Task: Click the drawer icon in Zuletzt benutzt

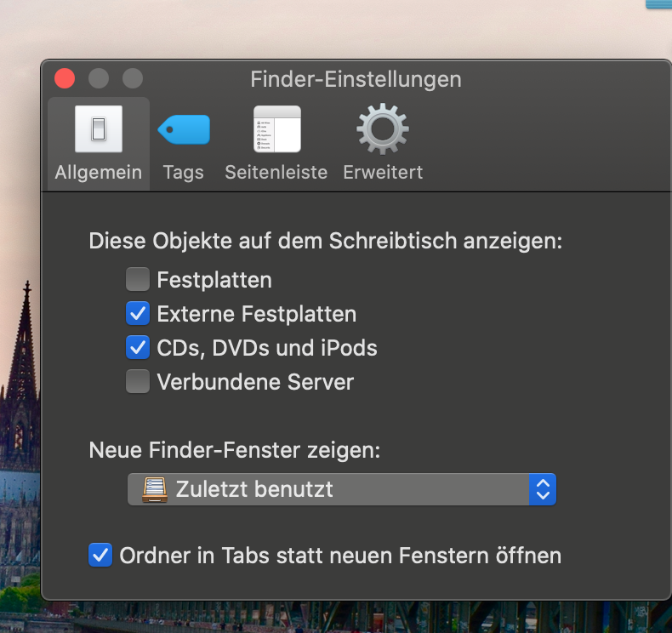Action: [153, 489]
